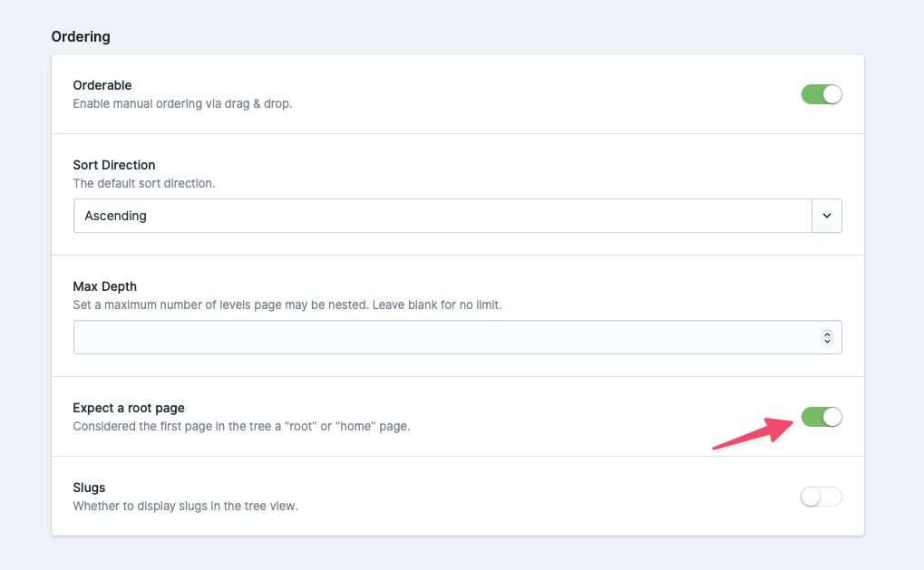Click 'Enable manual ordering via drag & drop.' text
Image resolution: width=924 pixels, height=570 pixels.
182,103
